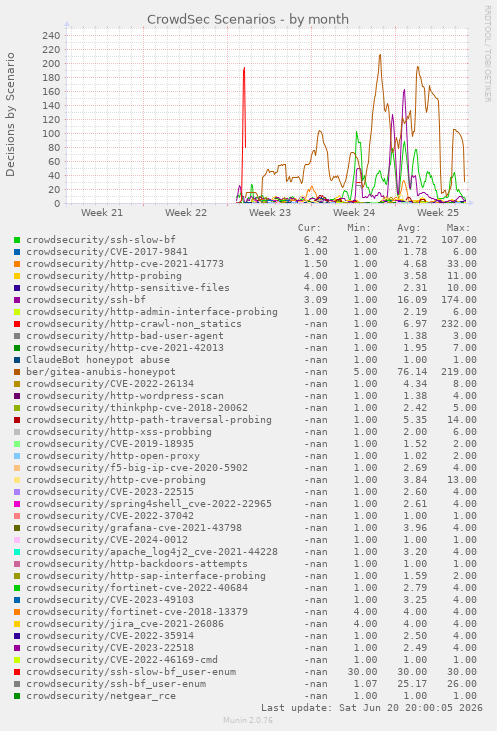
Task: Click the Avg: column header
Action: (x=409, y=228)
